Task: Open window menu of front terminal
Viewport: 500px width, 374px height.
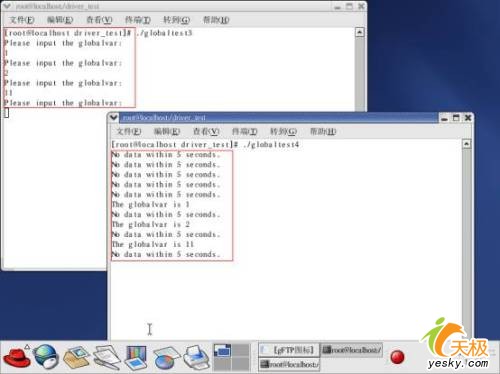Action: click(114, 117)
